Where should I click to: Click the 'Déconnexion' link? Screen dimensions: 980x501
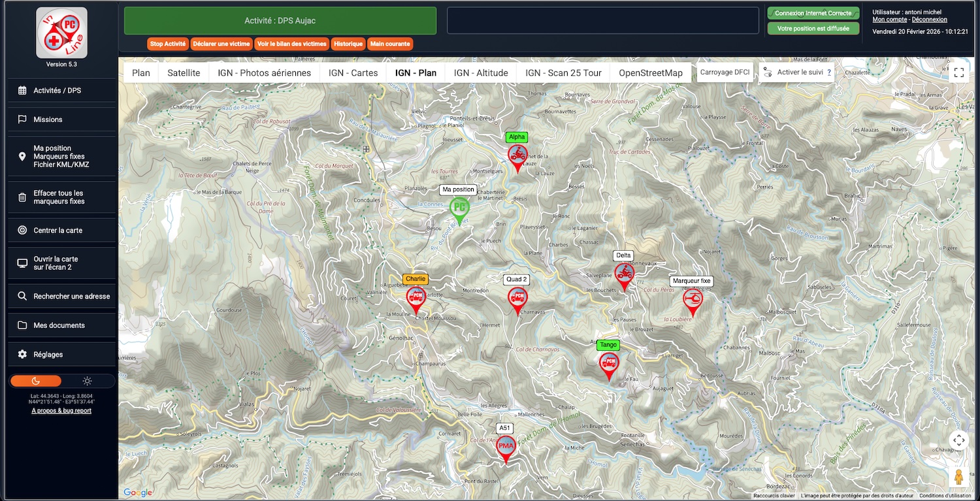coord(929,20)
